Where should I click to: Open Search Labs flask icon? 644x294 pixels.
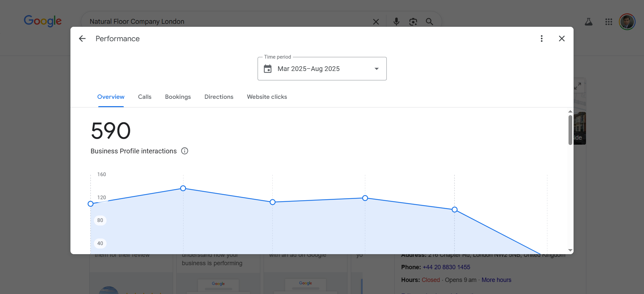click(x=588, y=22)
